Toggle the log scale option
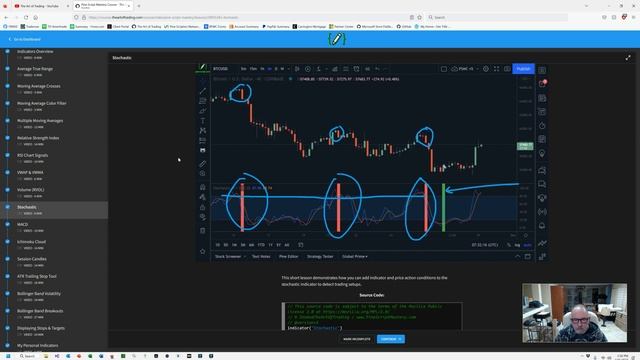The height and width of the screenshot is (360, 640). pos(517,245)
